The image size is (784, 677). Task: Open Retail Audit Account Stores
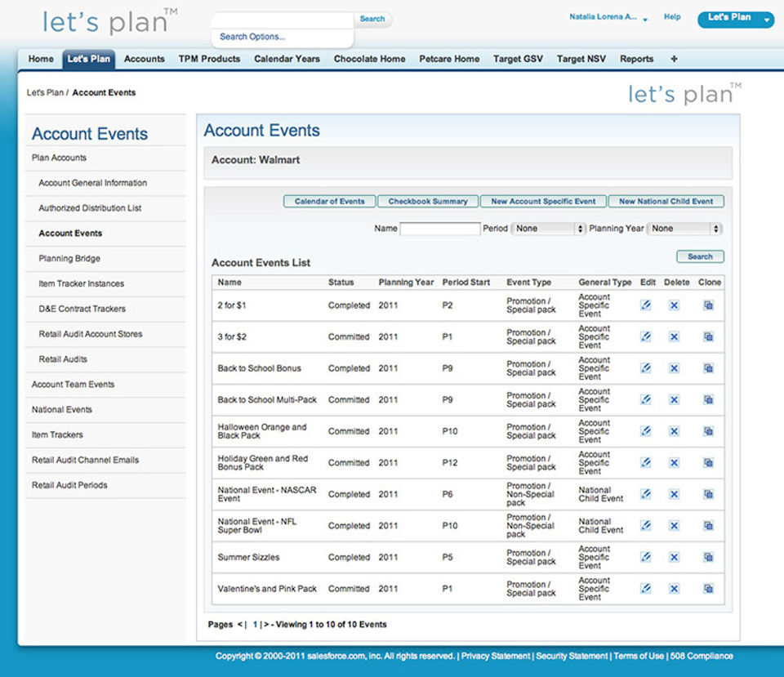(91, 334)
